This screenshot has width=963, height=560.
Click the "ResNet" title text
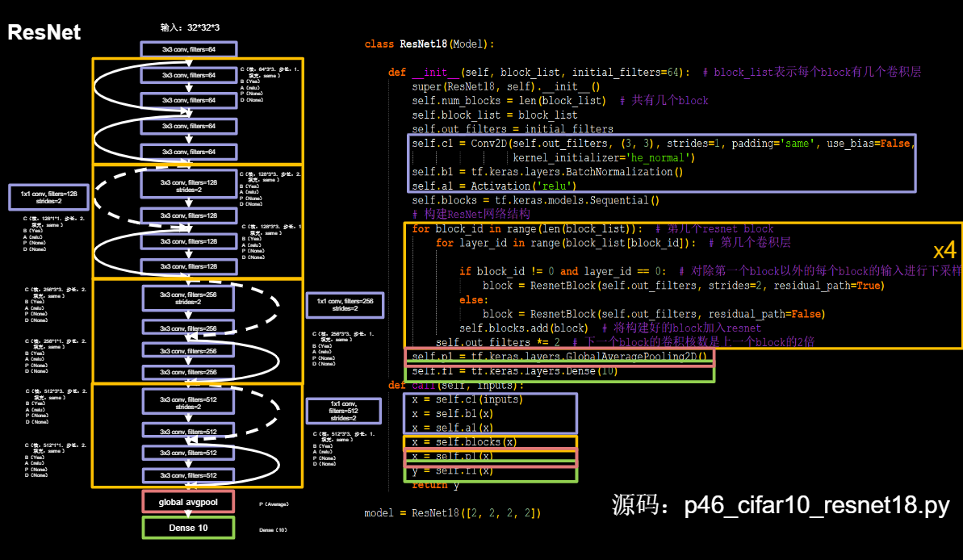[44, 33]
